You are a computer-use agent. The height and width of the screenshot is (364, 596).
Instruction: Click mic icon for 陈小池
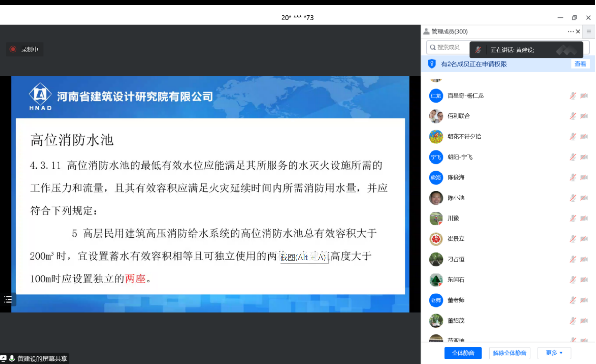pyautogui.click(x=573, y=198)
